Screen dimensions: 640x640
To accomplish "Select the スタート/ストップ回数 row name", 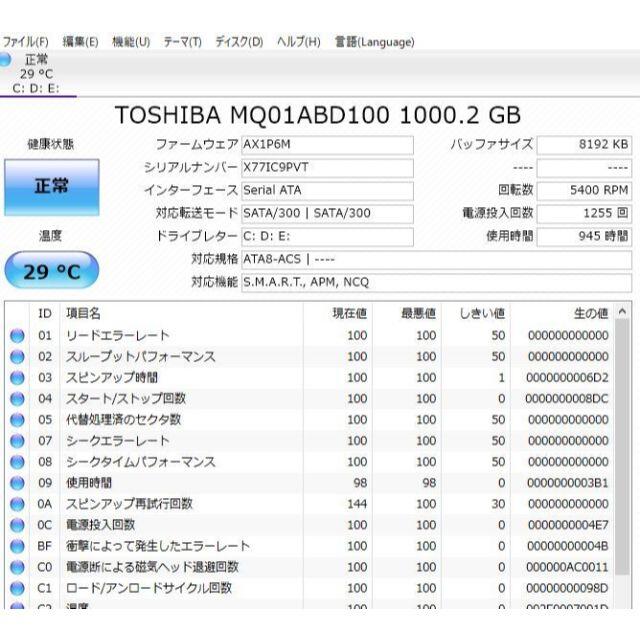I will 126,399.
